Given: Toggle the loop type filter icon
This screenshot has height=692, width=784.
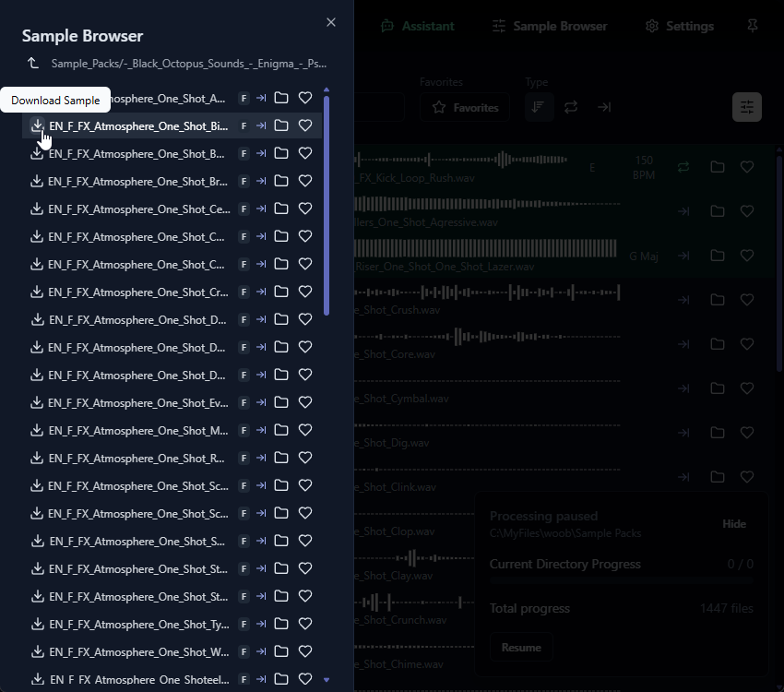Looking at the screenshot, I should [x=571, y=107].
